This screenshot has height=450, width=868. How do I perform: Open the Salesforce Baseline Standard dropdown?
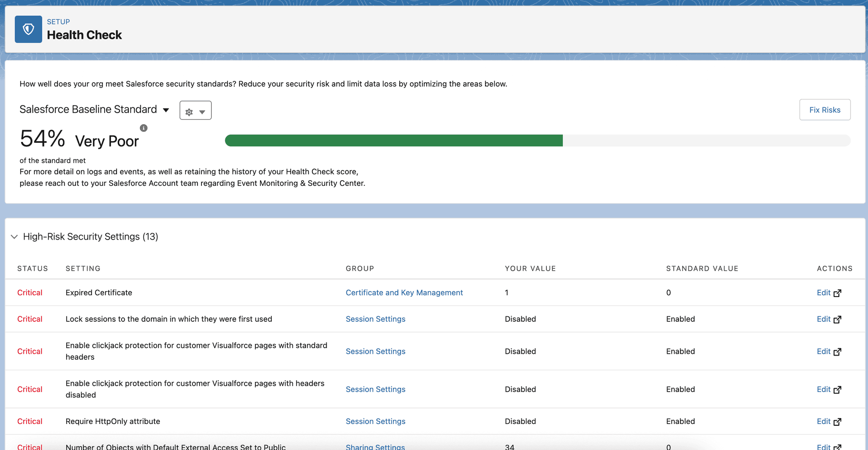pyautogui.click(x=166, y=110)
